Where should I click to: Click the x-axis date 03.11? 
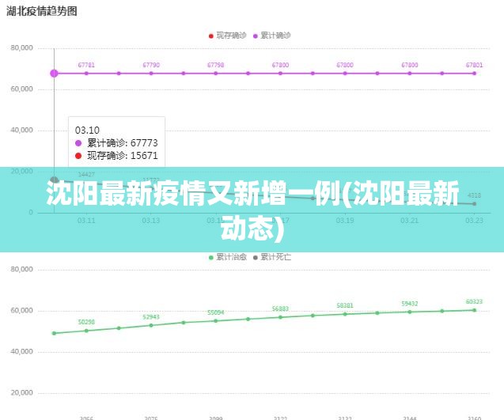coord(86,221)
